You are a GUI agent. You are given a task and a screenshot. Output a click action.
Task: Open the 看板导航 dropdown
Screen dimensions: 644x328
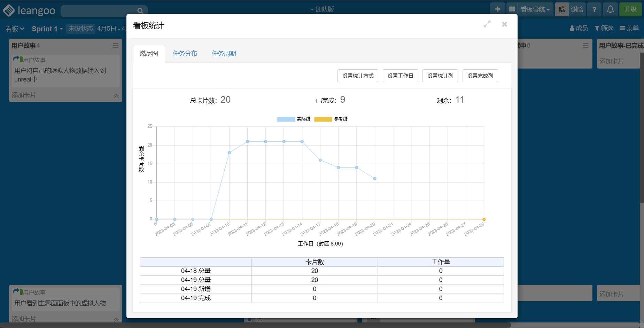click(x=535, y=9)
